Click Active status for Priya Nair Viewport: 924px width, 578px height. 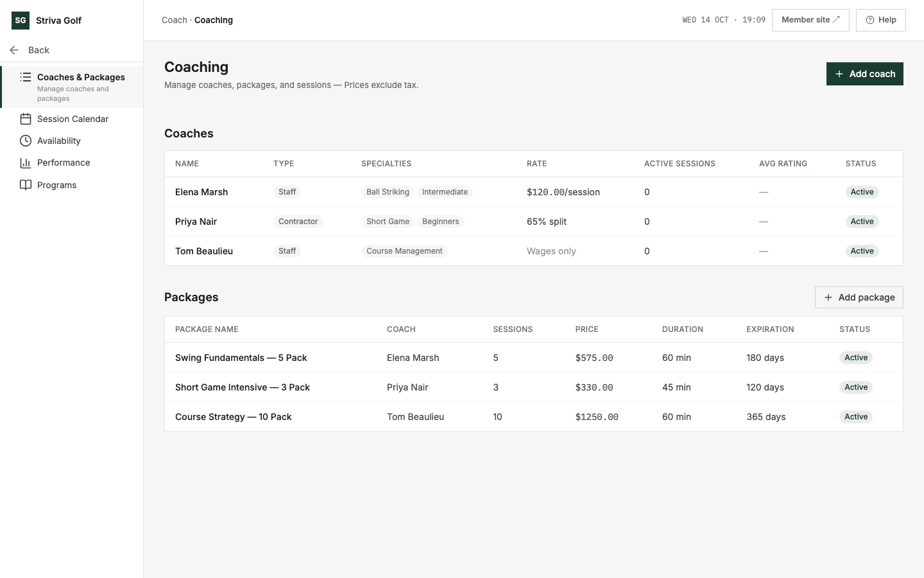862,222
